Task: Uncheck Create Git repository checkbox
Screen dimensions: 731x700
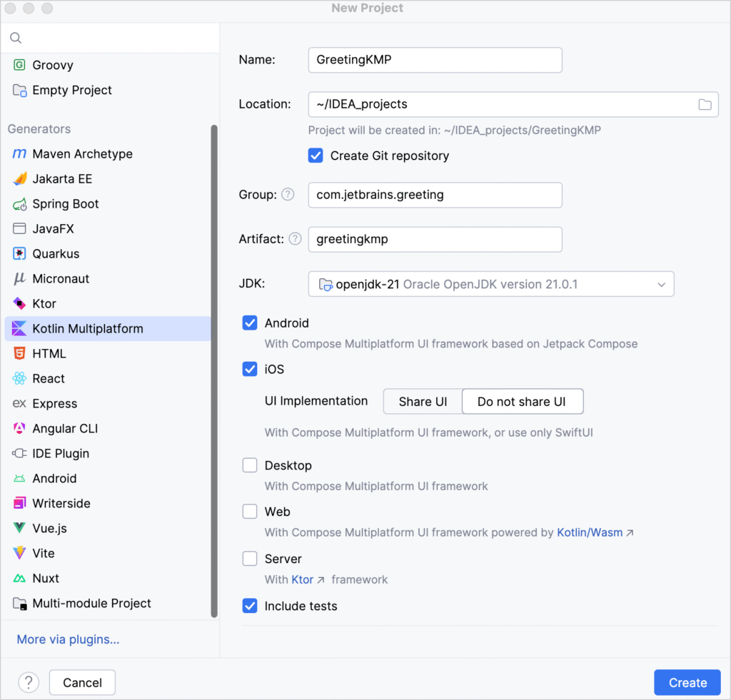Action: [316, 156]
